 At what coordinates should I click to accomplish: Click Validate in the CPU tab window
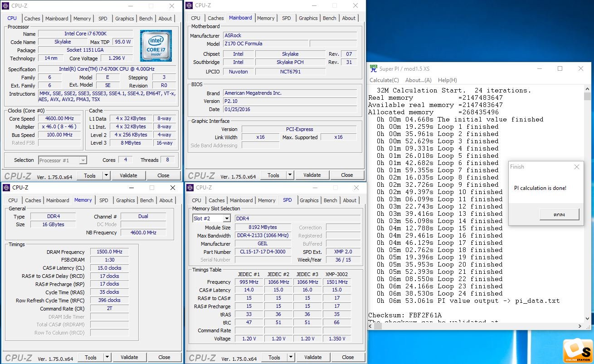(128, 175)
